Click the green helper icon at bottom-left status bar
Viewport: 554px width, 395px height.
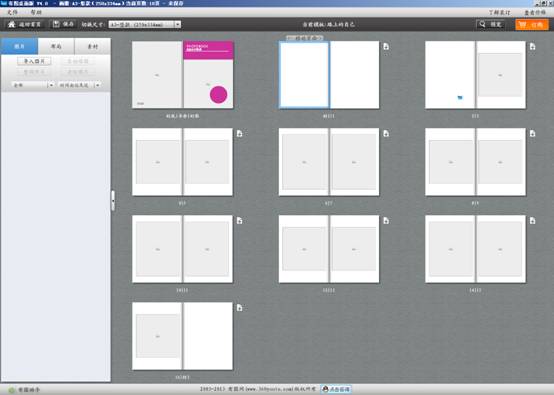(x=12, y=390)
